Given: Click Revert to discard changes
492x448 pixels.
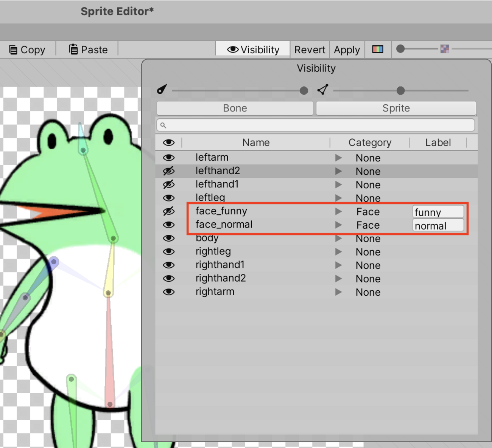Looking at the screenshot, I should coord(310,50).
